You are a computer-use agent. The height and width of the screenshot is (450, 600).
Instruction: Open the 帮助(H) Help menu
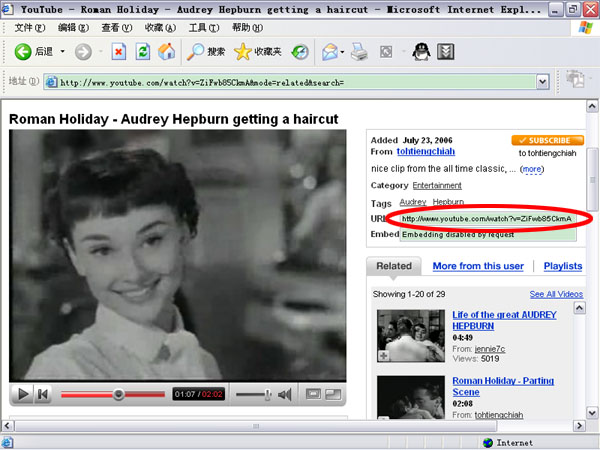point(247,28)
